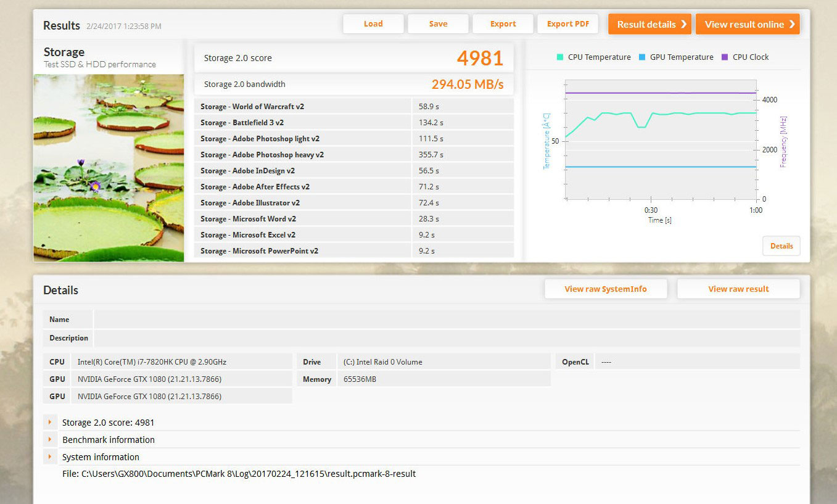This screenshot has height=504, width=837.
Task: Expand System information section
Action: pos(49,457)
